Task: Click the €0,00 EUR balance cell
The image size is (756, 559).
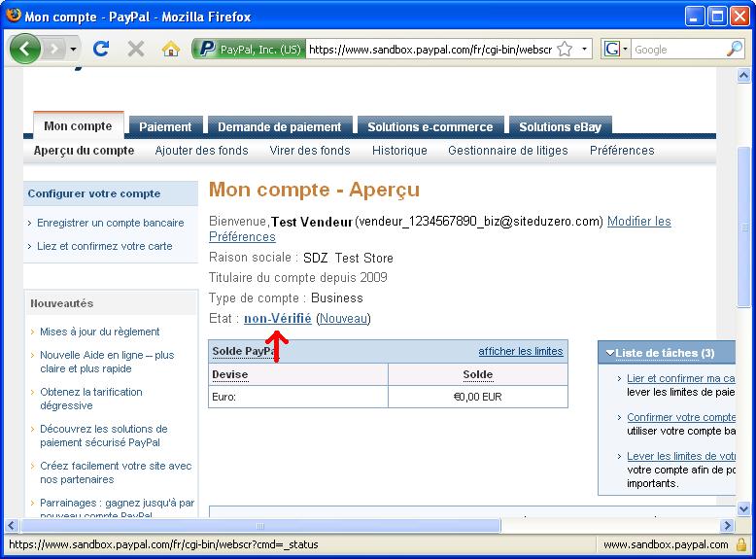Action: pos(478,397)
